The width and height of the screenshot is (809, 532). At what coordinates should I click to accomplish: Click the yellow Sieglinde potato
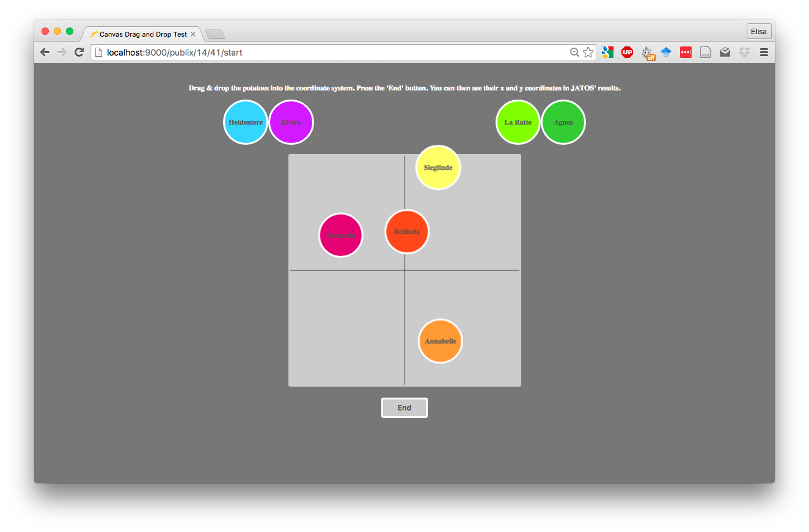click(438, 167)
